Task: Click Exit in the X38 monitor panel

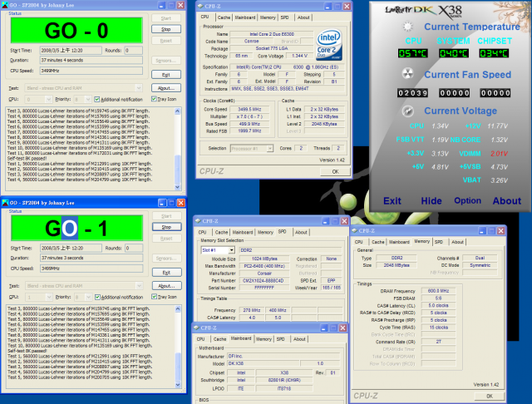Action: pyautogui.click(x=392, y=201)
